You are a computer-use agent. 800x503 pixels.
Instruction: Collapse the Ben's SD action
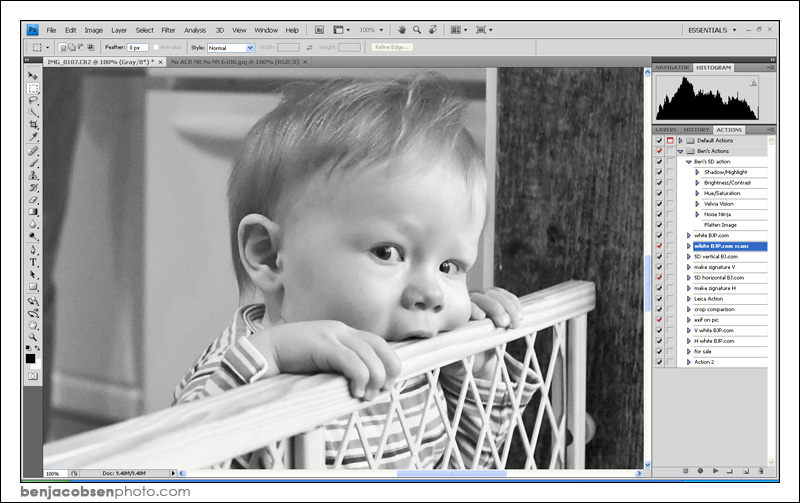688,162
